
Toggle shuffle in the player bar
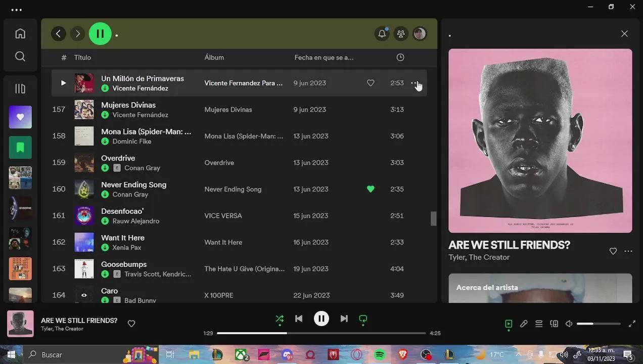pos(280,318)
